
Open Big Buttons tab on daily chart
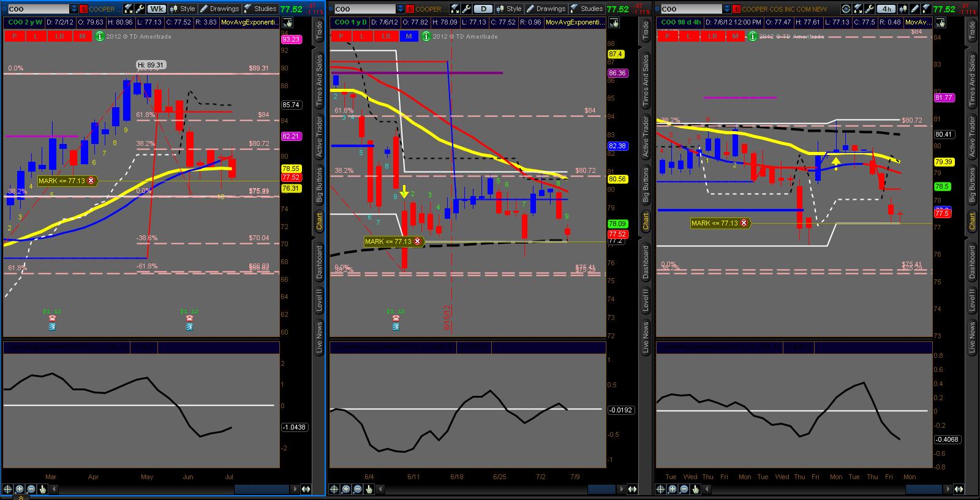click(646, 184)
